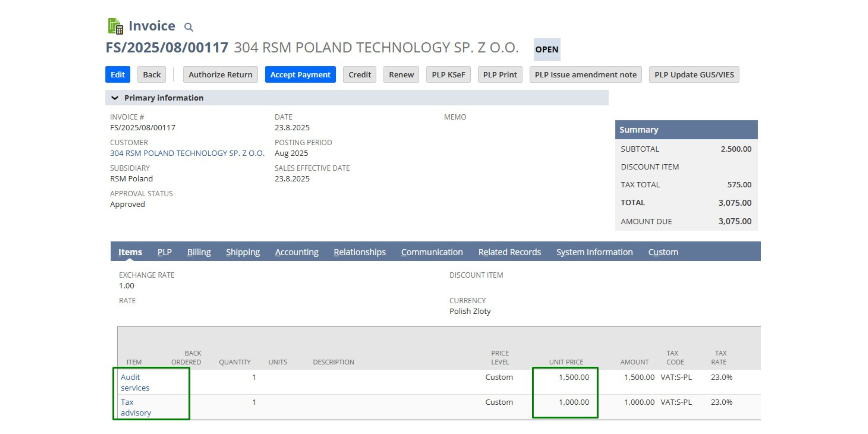
Task: Click PLP Print button
Action: click(x=500, y=74)
